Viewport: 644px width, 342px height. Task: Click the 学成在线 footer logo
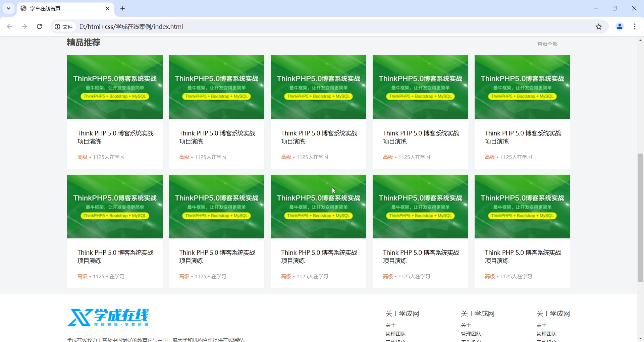pos(108,318)
